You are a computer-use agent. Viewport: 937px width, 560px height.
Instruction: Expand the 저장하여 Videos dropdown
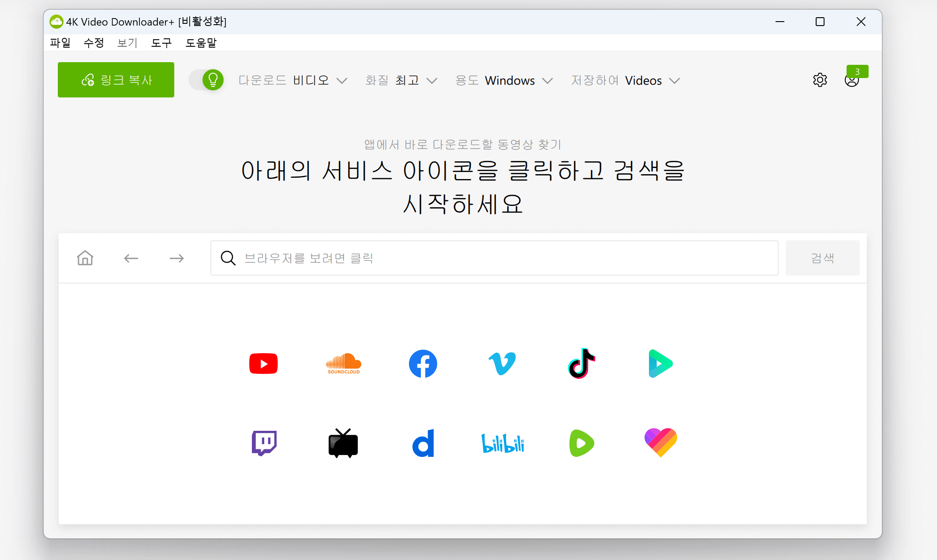tap(626, 80)
